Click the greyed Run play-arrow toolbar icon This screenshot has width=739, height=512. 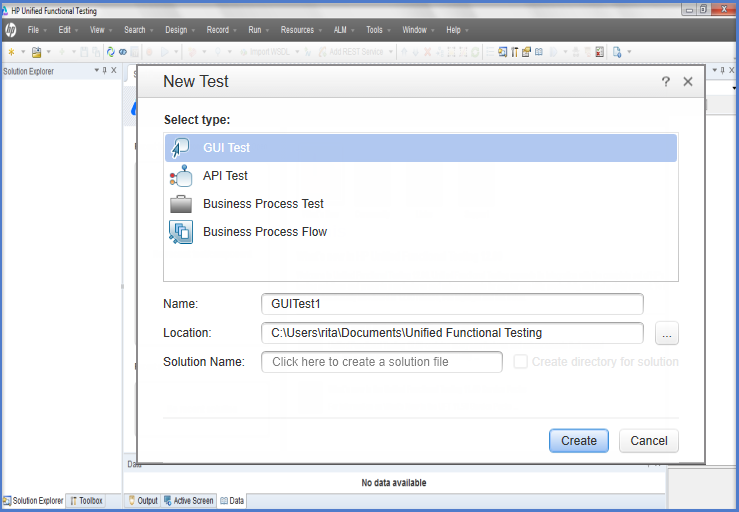point(164,52)
